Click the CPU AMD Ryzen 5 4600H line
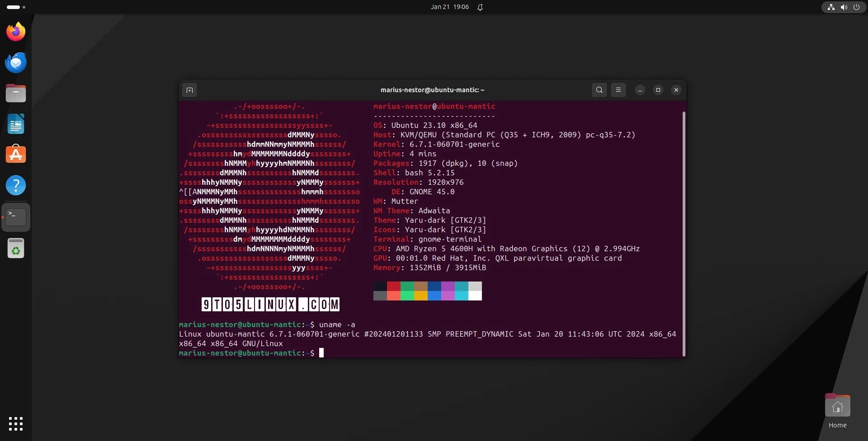 click(506, 249)
